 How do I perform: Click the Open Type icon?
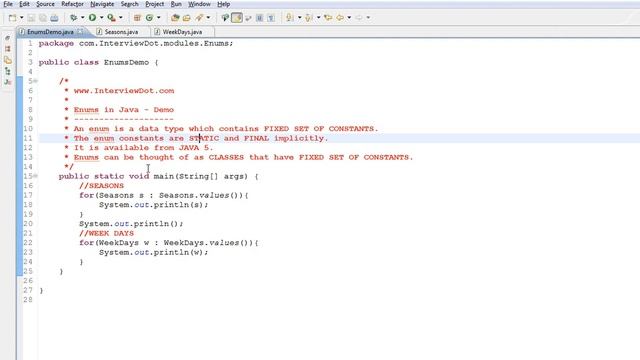[175, 18]
